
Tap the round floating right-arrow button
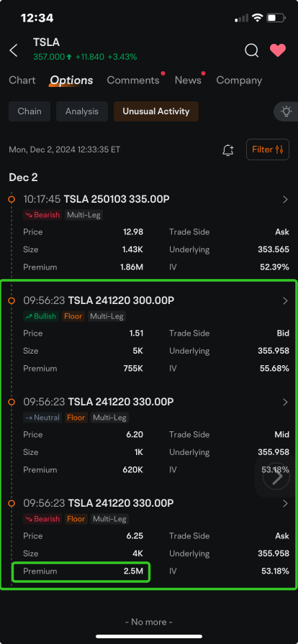(276, 477)
